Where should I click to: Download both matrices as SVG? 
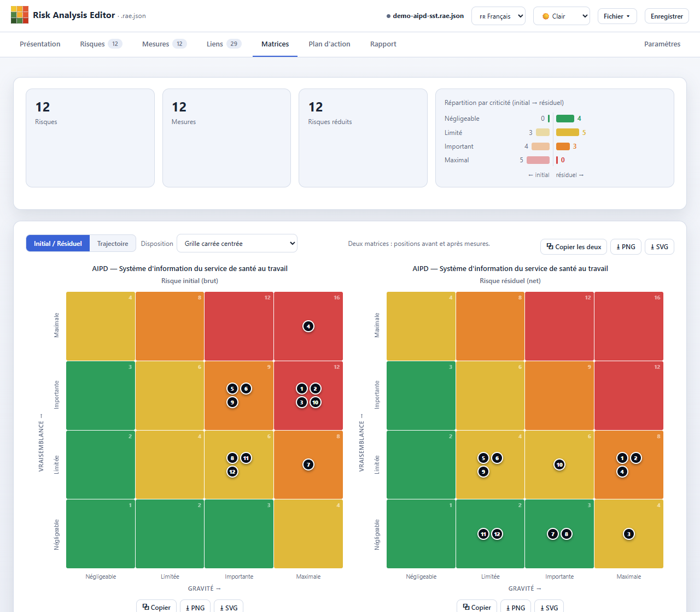click(x=659, y=247)
